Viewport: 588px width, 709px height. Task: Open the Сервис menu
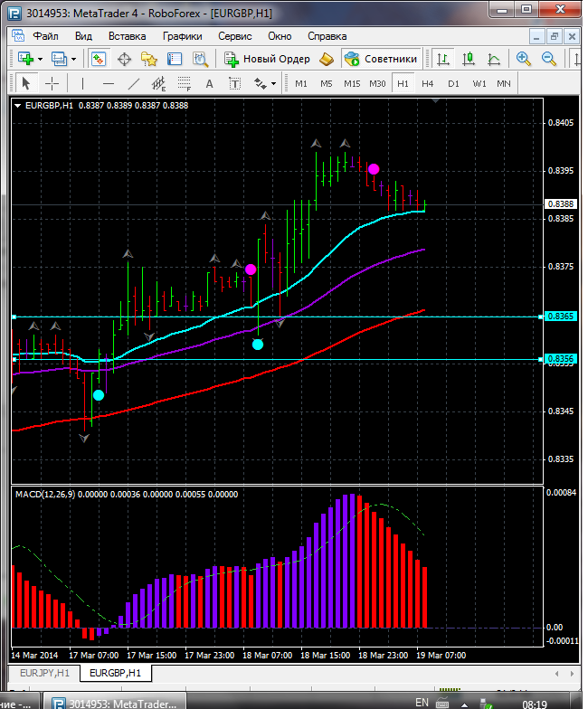[235, 36]
